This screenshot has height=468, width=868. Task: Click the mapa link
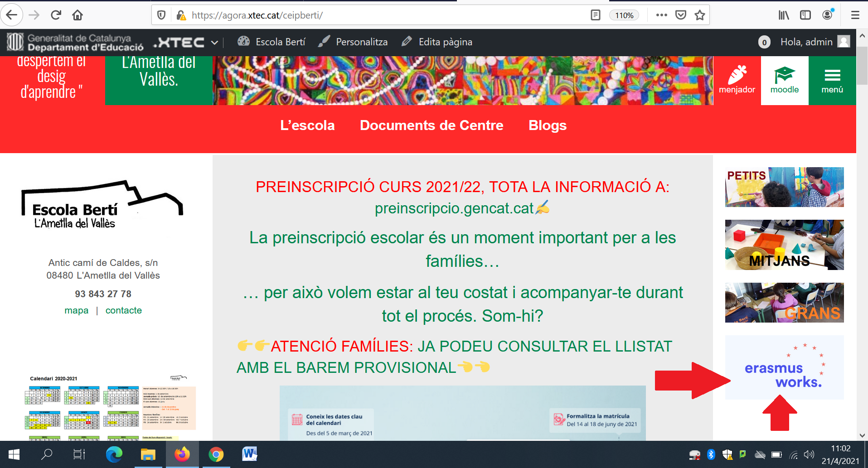pyautogui.click(x=76, y=310)
